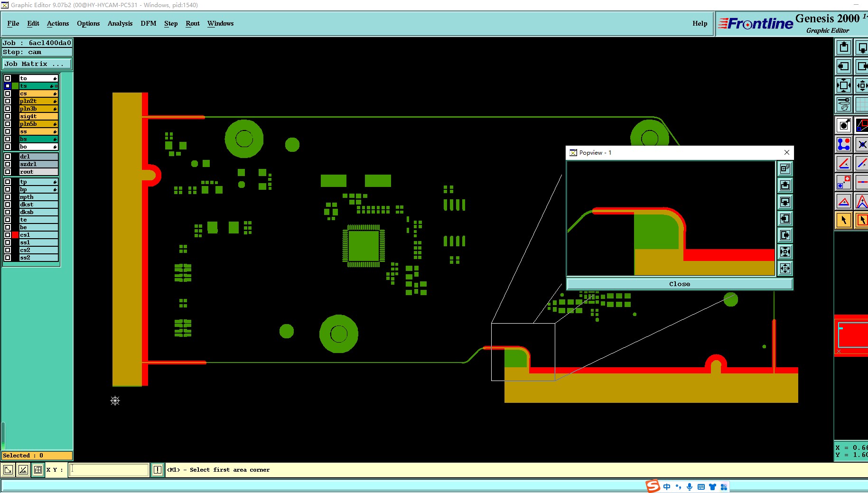Select the feature zoom icon with black circle
The height and width of the screenshot is (493, 868).
pos(843,125)
